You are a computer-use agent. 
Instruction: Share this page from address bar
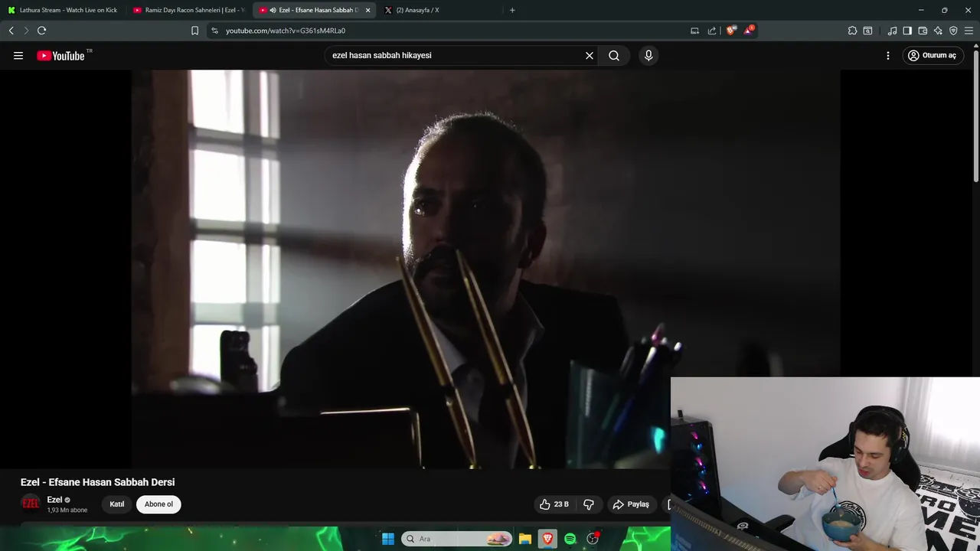coord(712,31)
